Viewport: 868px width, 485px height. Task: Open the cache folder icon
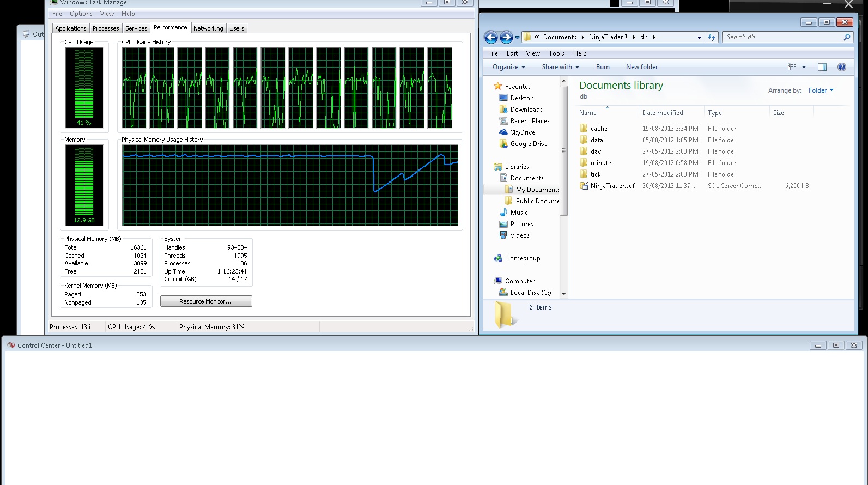click(584, 129)
